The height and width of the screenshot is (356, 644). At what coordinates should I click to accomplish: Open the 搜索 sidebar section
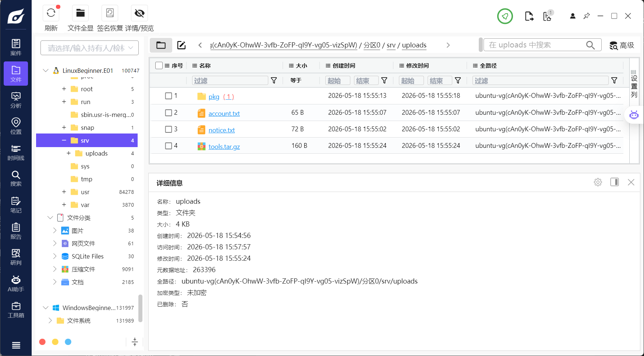click(16, 178)
